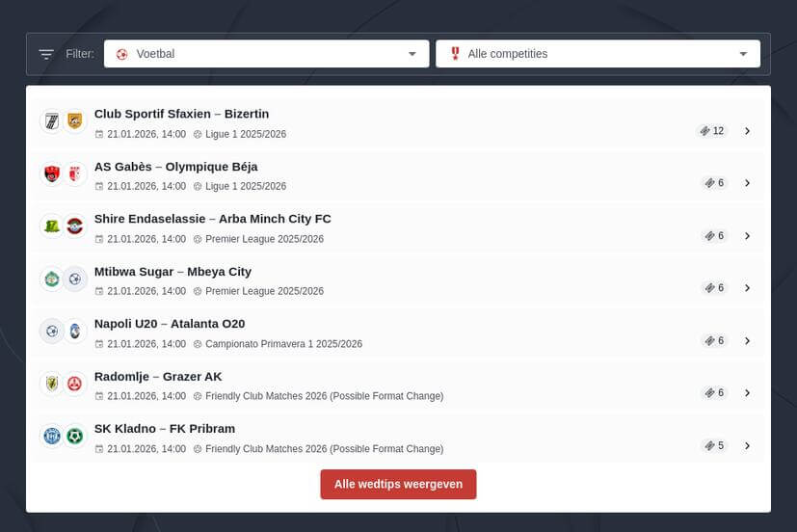Click the Atalanta O20 team logo

point(75,332)
